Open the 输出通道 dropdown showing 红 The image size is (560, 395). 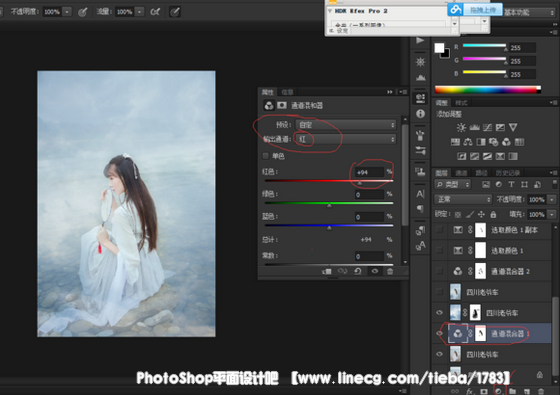(x=346, y=139)
